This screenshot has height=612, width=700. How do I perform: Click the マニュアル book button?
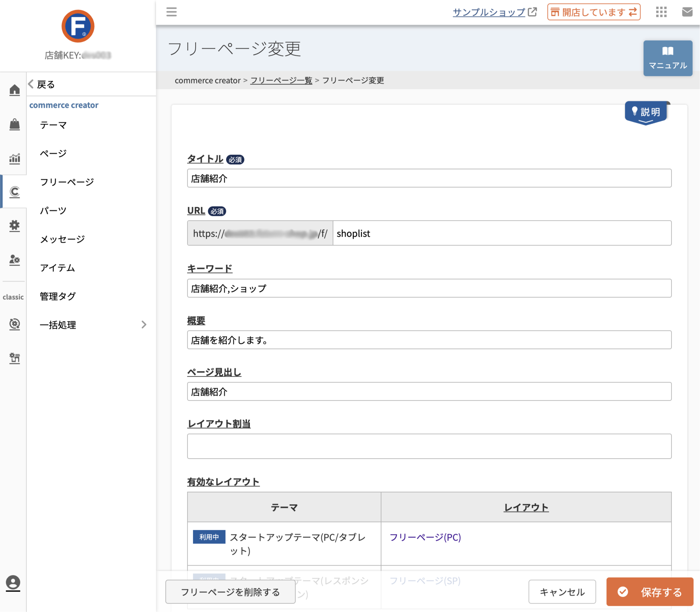pyautogui.click(x=668, y=58)
